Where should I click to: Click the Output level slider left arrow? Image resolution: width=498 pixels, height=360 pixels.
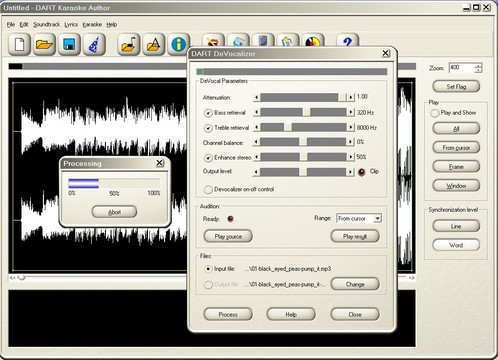pyautogui.click(x=256, y=172)
